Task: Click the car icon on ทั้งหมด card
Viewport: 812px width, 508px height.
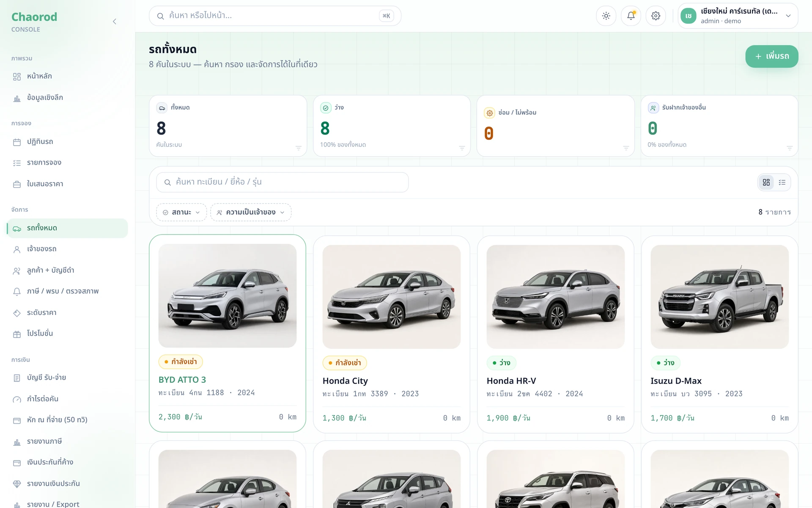Action: pyautogui.click(x=162, y=108)
